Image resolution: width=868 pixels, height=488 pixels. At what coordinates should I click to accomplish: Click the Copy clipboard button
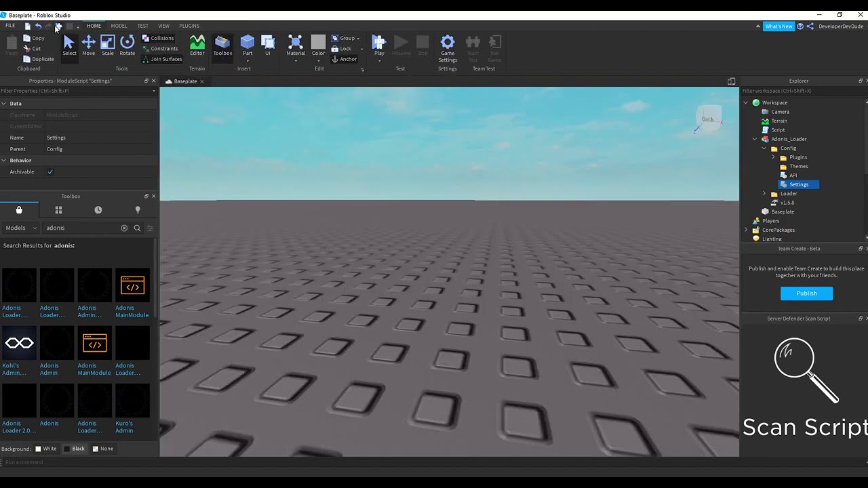pyautogui.click(x=34, y=38)
